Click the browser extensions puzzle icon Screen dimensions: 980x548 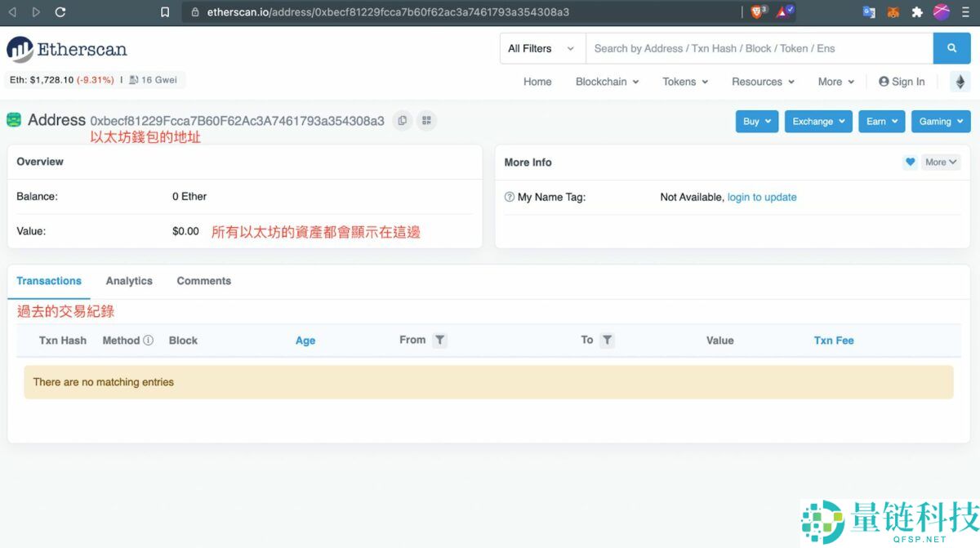(917, 11)
